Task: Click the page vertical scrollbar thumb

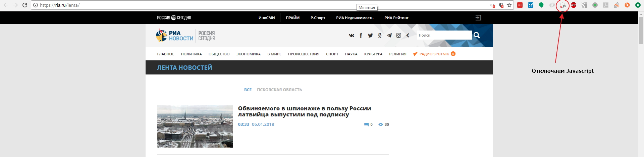Action: point(641,31)
